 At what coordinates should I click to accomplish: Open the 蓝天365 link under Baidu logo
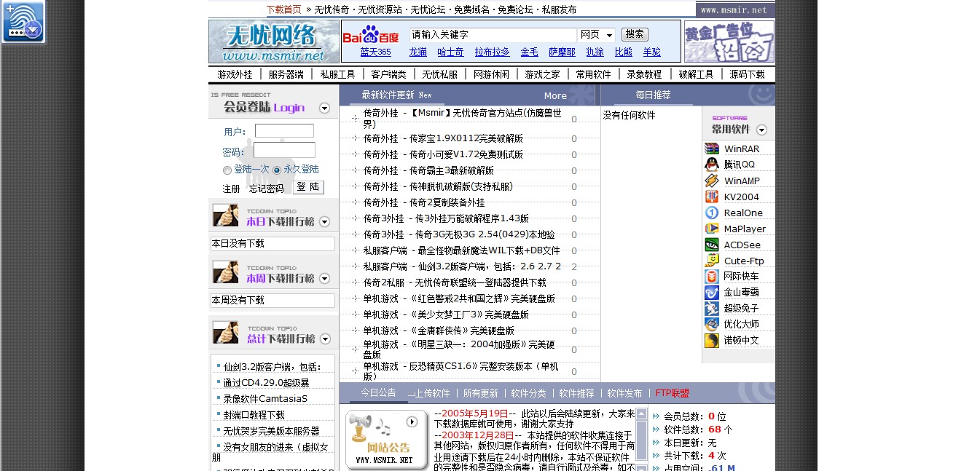tap(375, 52)
